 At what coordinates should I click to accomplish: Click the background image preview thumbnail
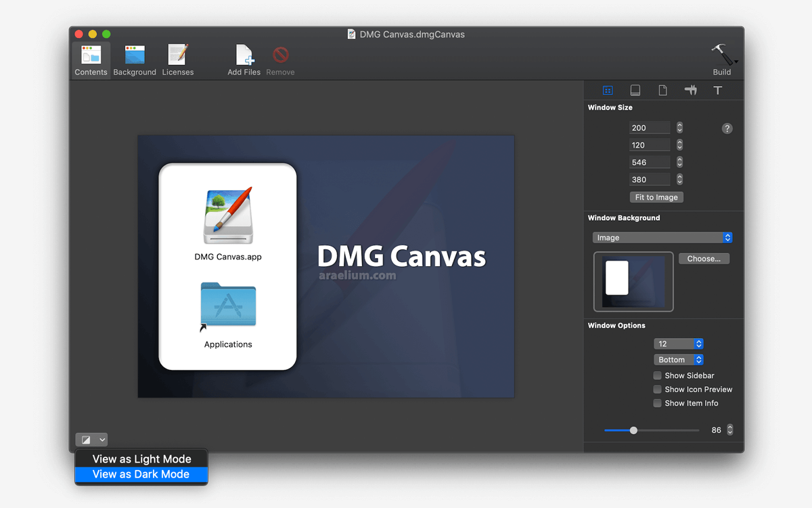pos(633,282)
